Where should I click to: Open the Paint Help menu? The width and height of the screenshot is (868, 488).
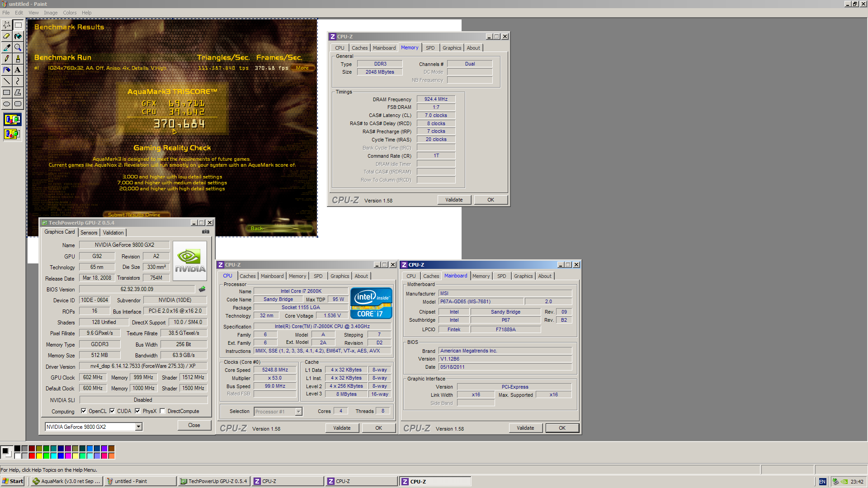[x=86, y=13]
